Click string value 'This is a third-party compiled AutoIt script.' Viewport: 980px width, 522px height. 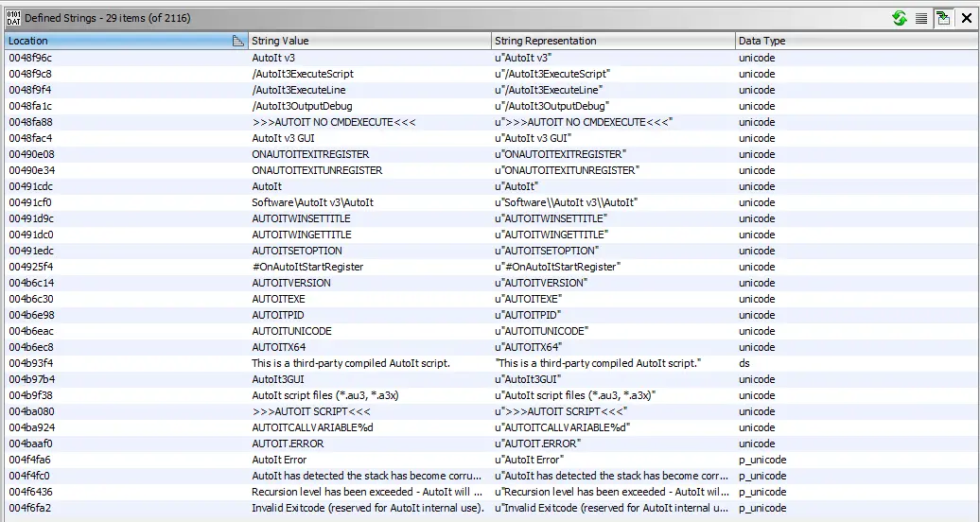(x=351, y=363)
